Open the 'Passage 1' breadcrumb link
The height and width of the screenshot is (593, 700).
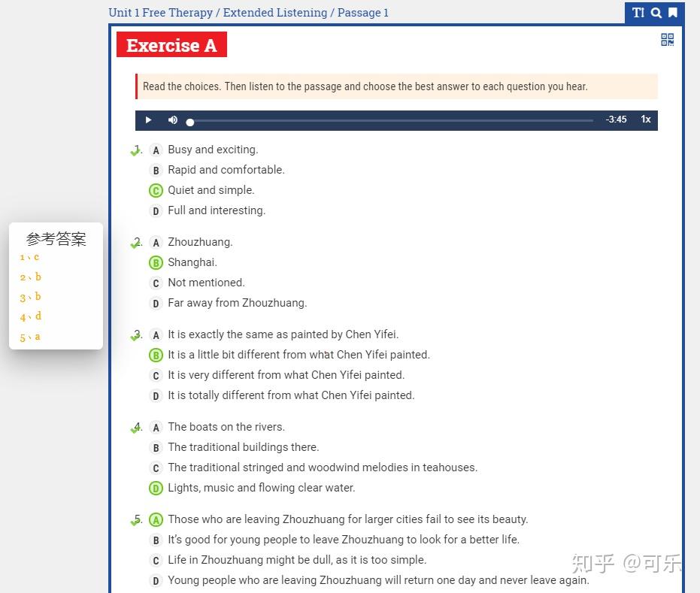point(362,12)
